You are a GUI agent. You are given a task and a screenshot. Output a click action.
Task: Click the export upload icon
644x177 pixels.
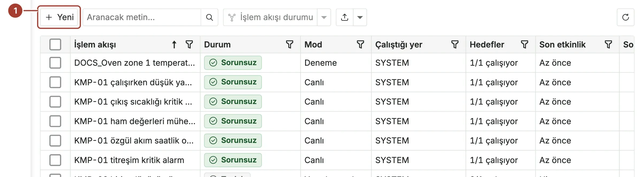click(345, 17)
